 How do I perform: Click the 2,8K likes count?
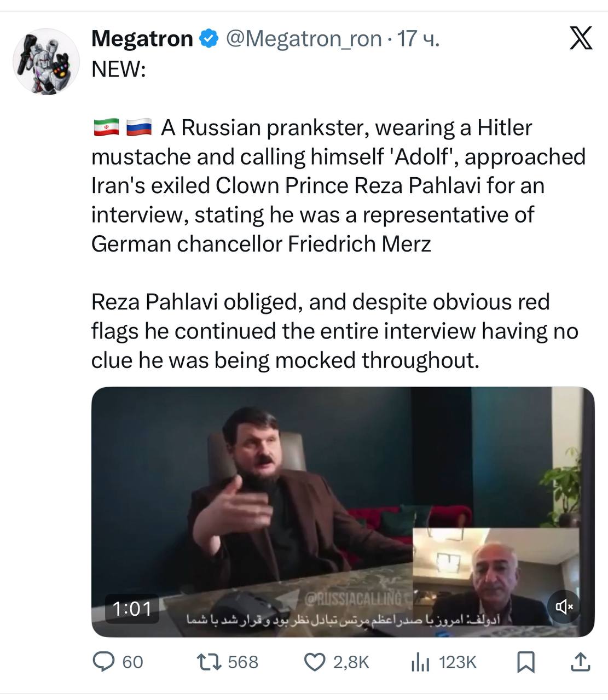coord(351,662)
